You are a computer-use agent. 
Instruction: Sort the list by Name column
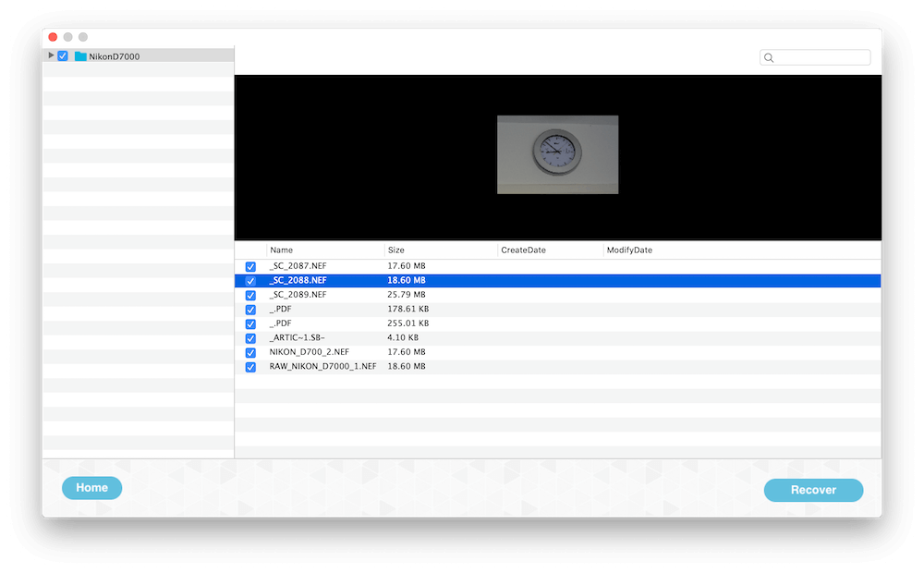(x=282, y=250)
